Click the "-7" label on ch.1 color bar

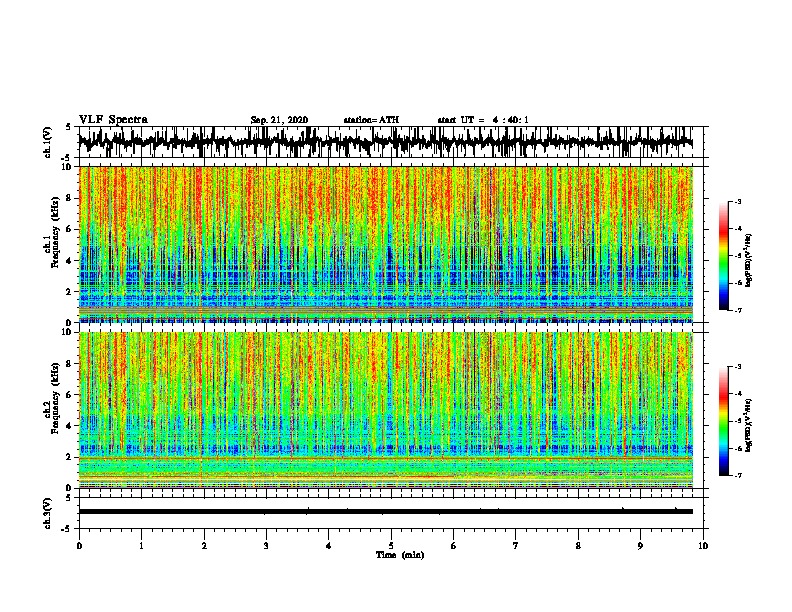[x=737, y=310]
